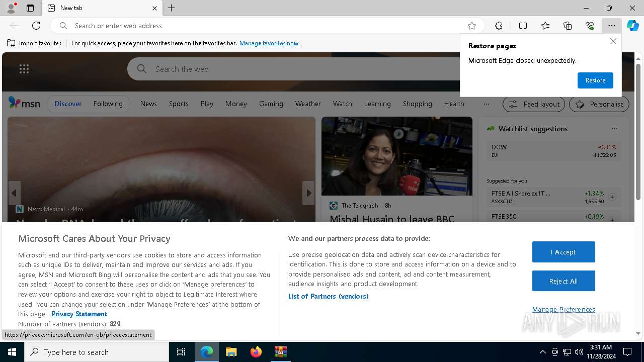Open Watchlist suggestions more options
The image size is (644, 362).
click(x=614, y=129)
